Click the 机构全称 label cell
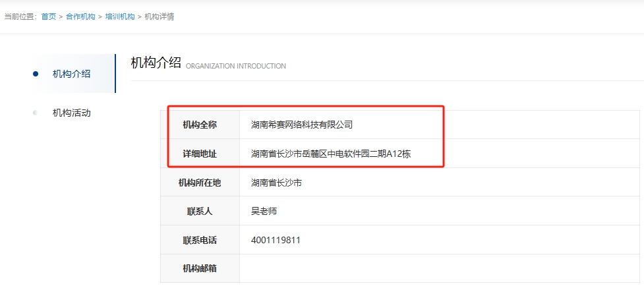 click(x=200, y=125)
